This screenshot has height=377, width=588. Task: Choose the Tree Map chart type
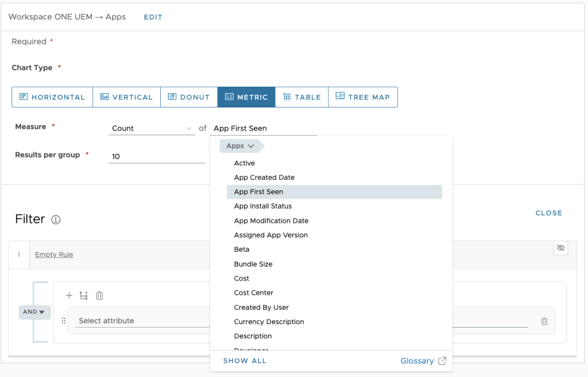(362, 97)
